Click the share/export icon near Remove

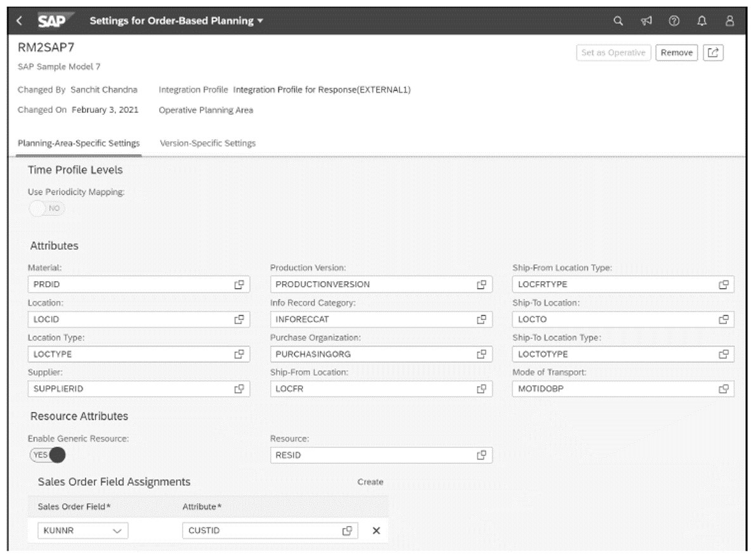[x=713, y=53]
